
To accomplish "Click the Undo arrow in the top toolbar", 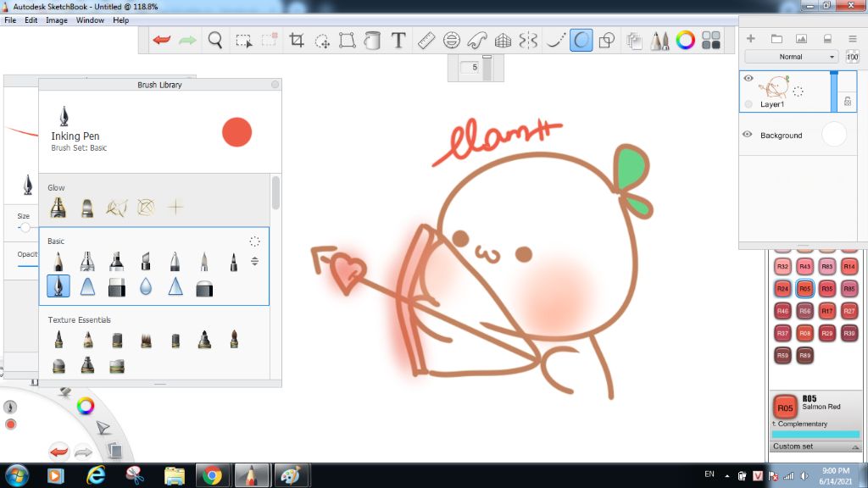I will (162, 40).
